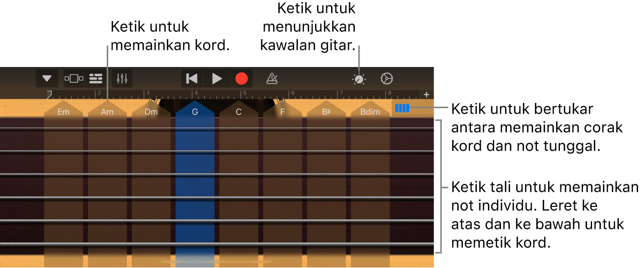The height and width of the screenshot is (268, 644).
Task: Switch to Tracks view
Action: 96,79
